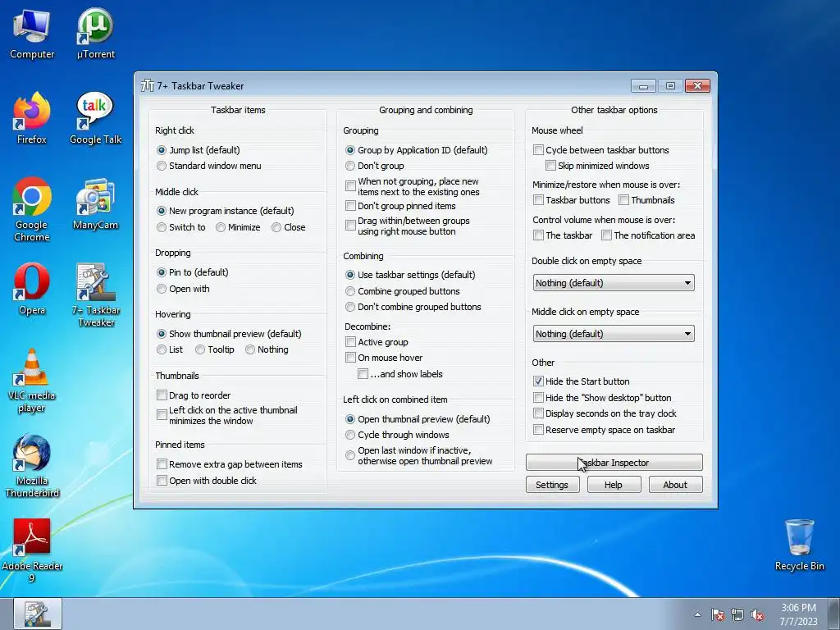840x630 pixels.
Task: Open Middle click on empty space dropdown
Action: coord(614,334)
